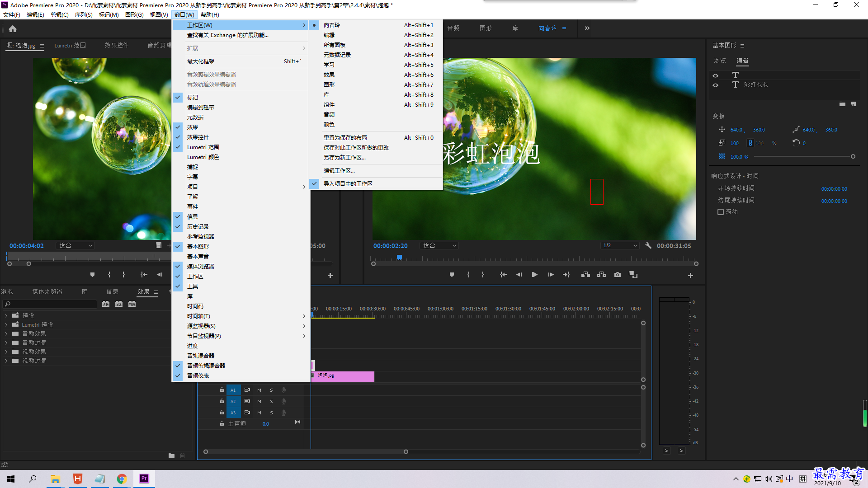Screen dimensions: 868x488
Task: Click Export Frame camera icon
Action: (618, 275)
